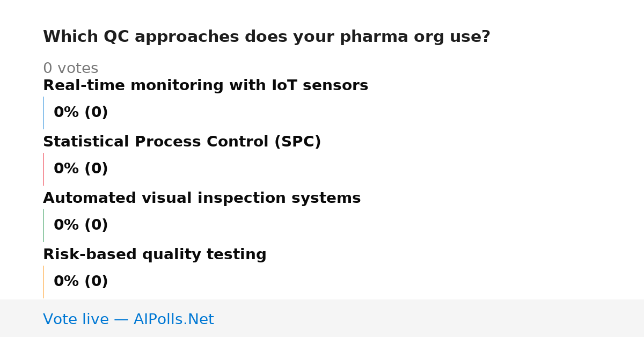
Task: Click AIPolls.Net site name in footer
Action: 173,320
